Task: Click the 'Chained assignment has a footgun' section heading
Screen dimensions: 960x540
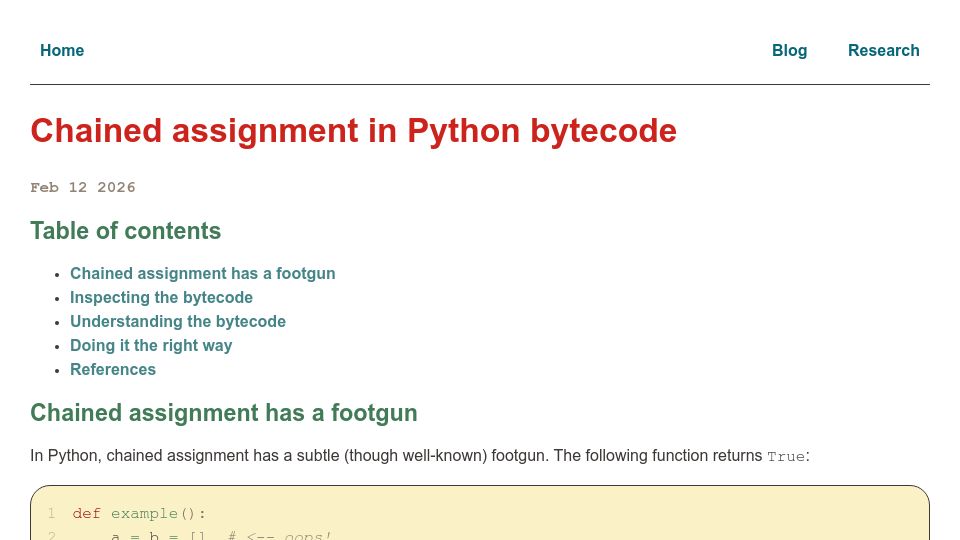Action: (223, 413)
